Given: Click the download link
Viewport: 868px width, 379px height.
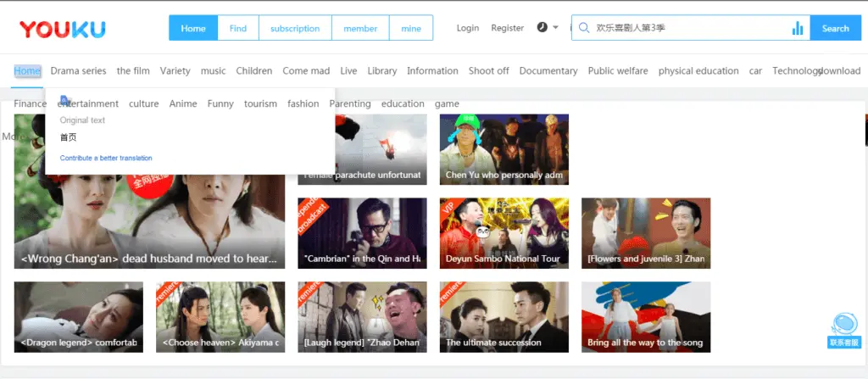Looking at the screenshot, I should 839,71.
